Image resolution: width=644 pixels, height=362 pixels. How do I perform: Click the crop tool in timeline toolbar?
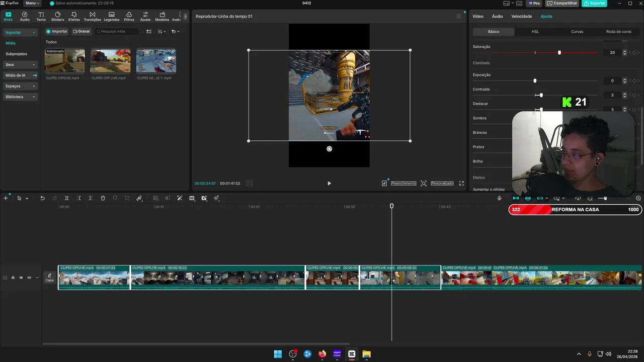click(x=127, y=198)
